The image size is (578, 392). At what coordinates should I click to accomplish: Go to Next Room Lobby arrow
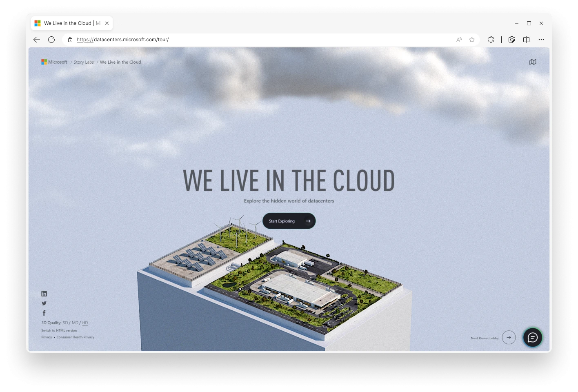point(509,337)
